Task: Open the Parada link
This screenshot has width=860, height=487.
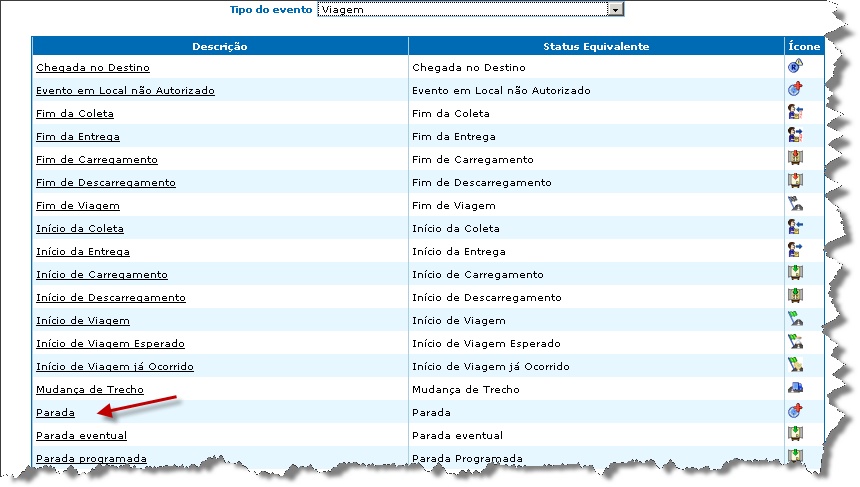Action: [55, 413]
